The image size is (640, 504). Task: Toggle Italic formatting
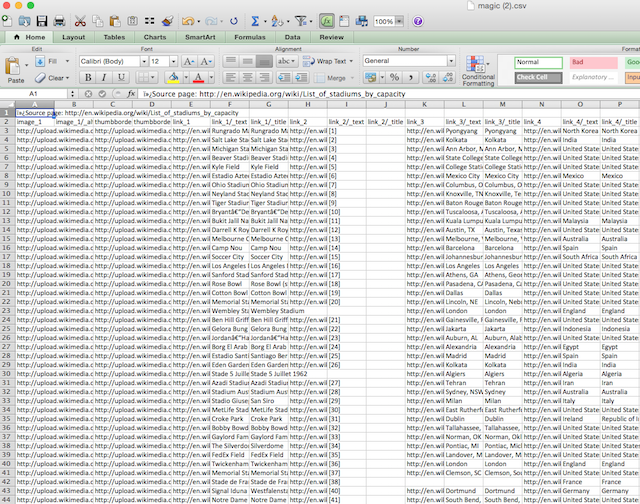(104, 77)
